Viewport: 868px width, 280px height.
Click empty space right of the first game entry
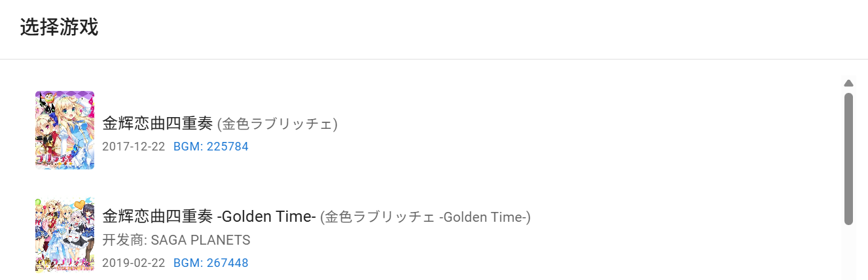pos(589,131)
